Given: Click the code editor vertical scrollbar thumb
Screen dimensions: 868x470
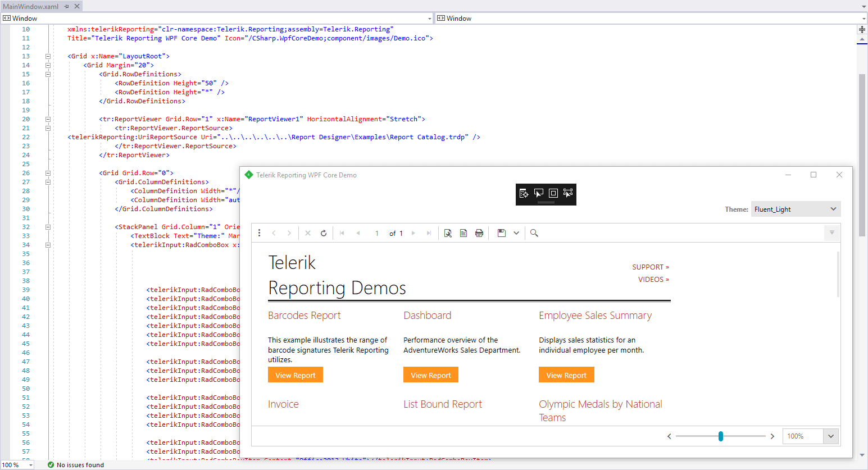Looking at the screenshot, I should [862, 154].
